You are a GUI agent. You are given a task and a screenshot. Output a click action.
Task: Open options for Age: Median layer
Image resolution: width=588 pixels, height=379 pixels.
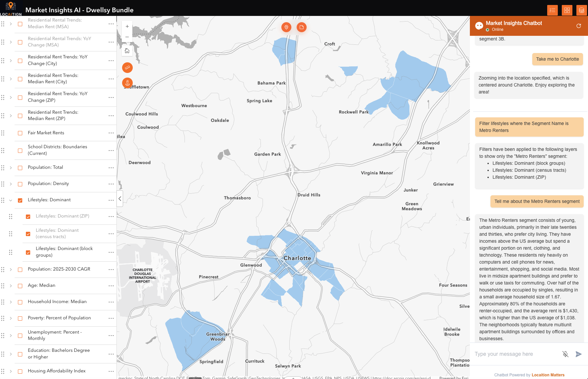point(111,285)
